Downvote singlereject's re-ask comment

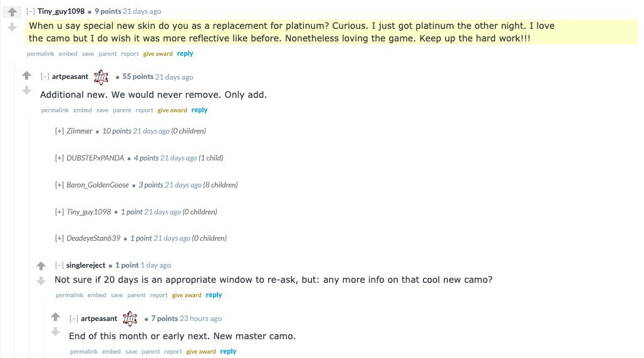pos(41,281)
